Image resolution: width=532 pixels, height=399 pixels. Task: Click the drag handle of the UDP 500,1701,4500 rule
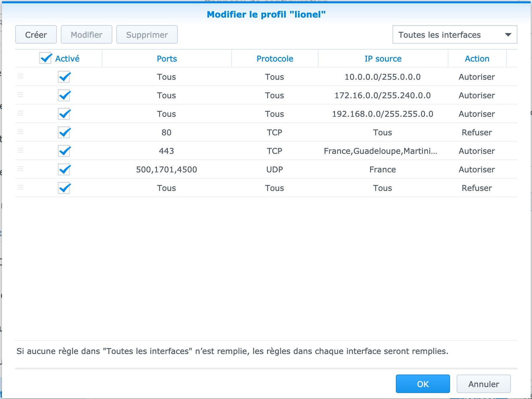[x=20, y=169]
